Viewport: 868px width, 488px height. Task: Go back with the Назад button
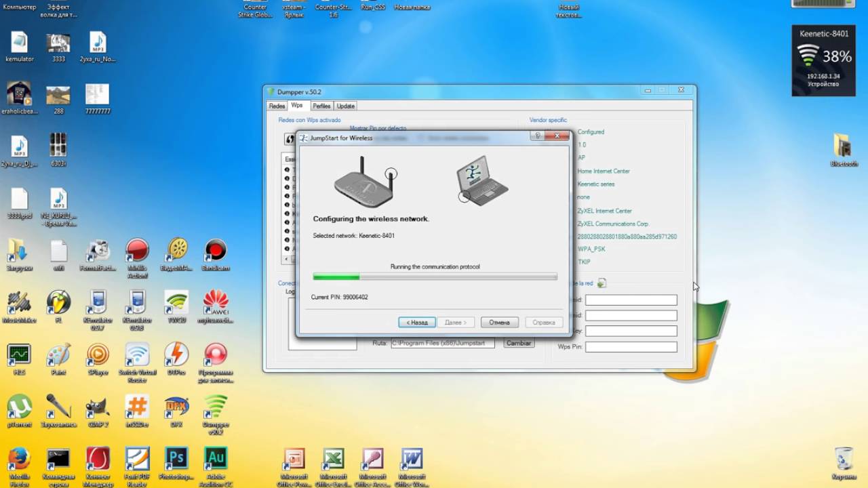[x=416, y=323]
